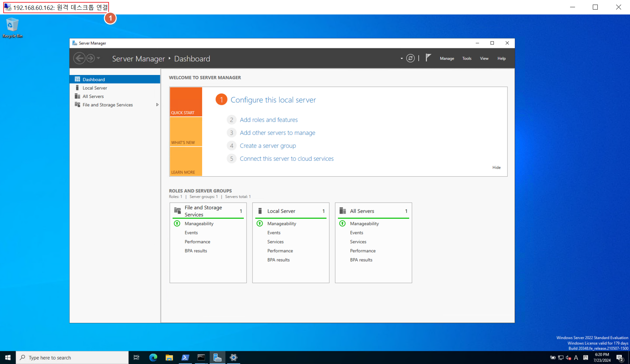Maximize the Server Manager window
The width and height of the screenshot is (630, 364).
click(x=492, y=43)
